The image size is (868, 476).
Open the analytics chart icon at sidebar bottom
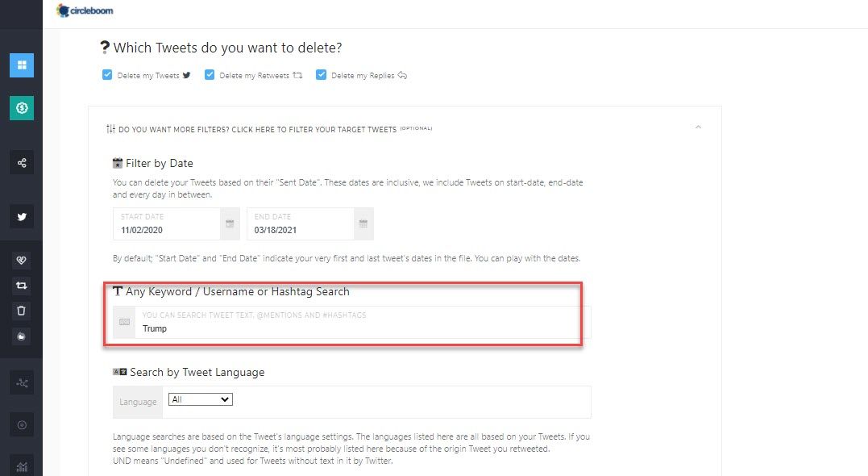[21, 466]
